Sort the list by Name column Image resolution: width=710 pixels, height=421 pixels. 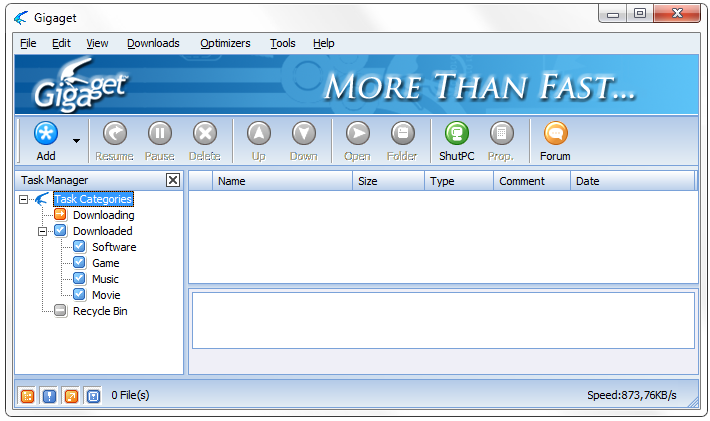click(283, 181)
